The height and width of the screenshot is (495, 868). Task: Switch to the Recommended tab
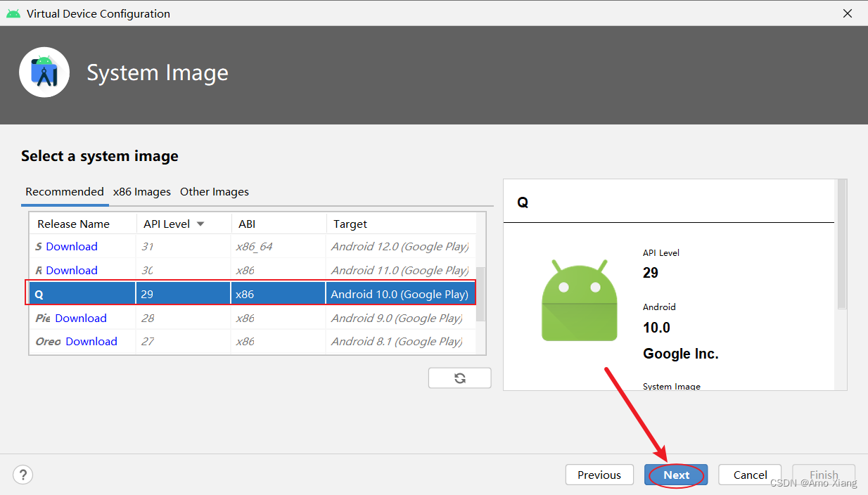(65, 191)
